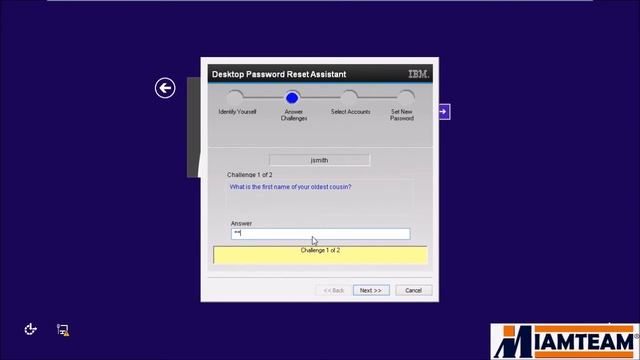The image size is (640, 360).
Task: Click the yellow Challenge 1 of 2 status bar
Action: (x=320, y=255)
